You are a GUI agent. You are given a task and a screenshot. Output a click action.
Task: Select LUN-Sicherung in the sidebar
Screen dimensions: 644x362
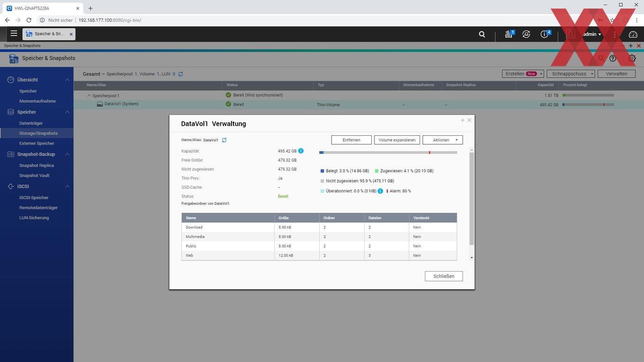tap(34, 218)
